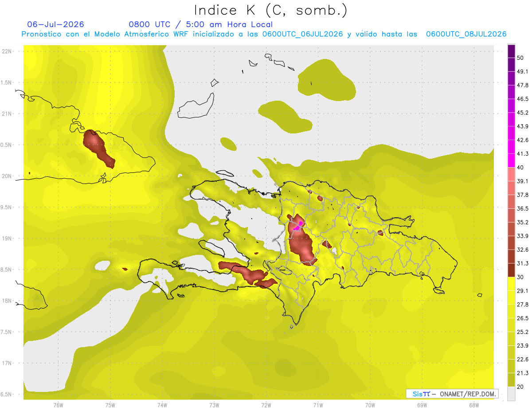Click the '50' value on the color scale

520,58
